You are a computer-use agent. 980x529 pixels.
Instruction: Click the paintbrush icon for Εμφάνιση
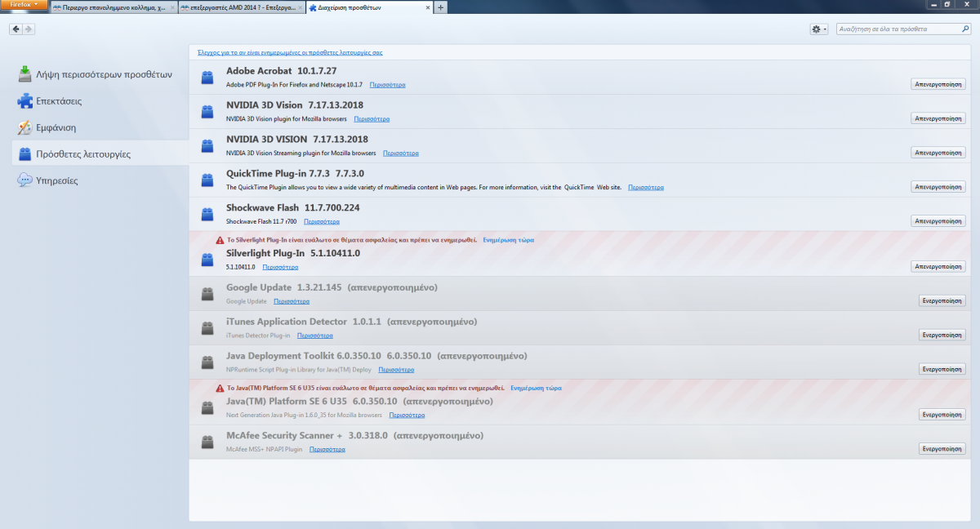[x=24, y=127]
